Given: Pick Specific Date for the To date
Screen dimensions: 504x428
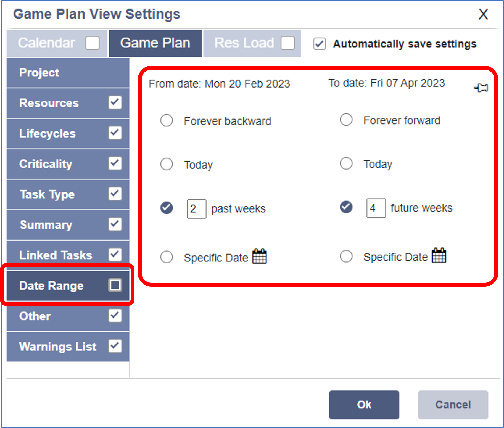Looking at the screenshot, I should 346,256.
